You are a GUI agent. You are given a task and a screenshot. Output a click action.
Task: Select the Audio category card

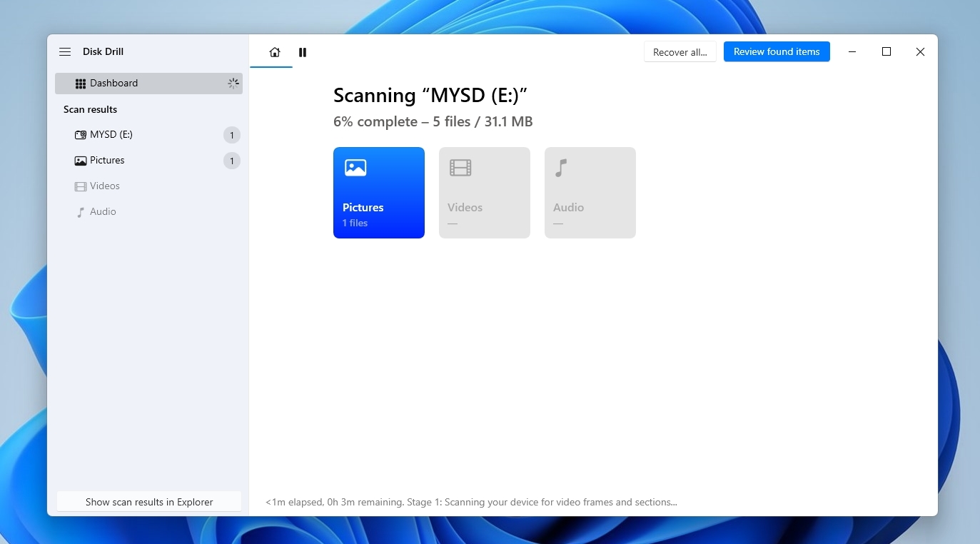point(590,193)
